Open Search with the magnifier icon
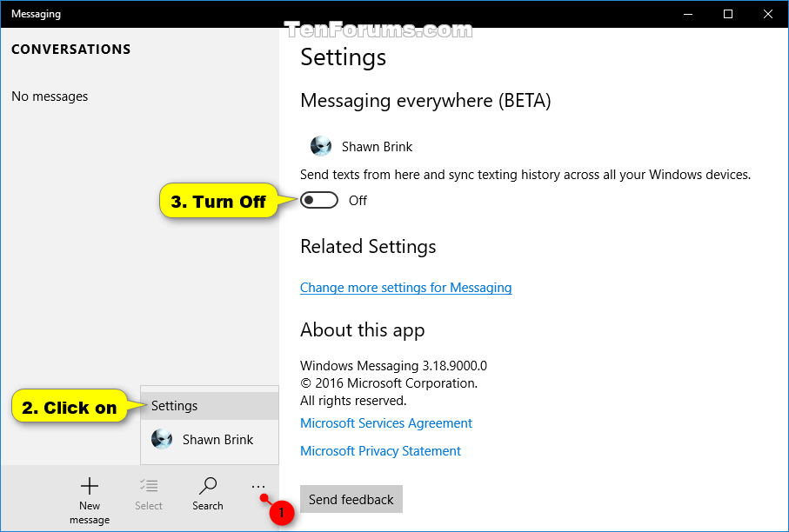The width and height of the screenshot is (789, 532). coord(208,486)
